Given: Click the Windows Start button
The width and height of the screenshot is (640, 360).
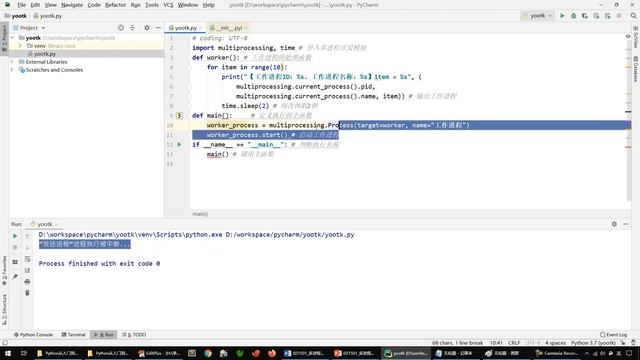Looking at the screenshot, I should pos(8,353).
